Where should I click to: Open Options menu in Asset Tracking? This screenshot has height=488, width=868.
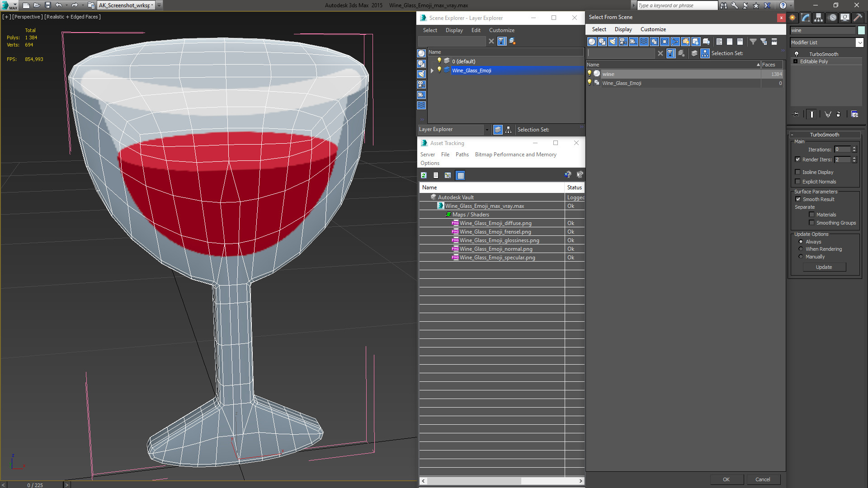pyautogui.click(x=429, y=163)
